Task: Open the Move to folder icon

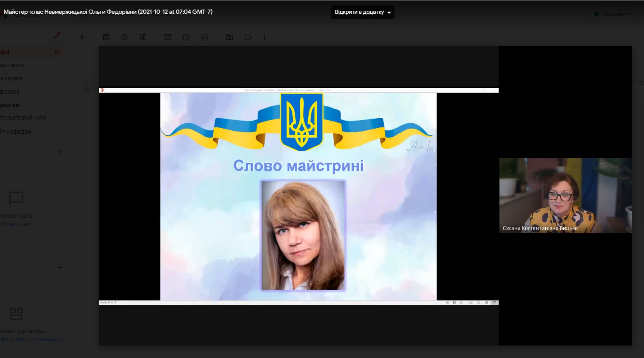Action: click(x=230, y=37)
